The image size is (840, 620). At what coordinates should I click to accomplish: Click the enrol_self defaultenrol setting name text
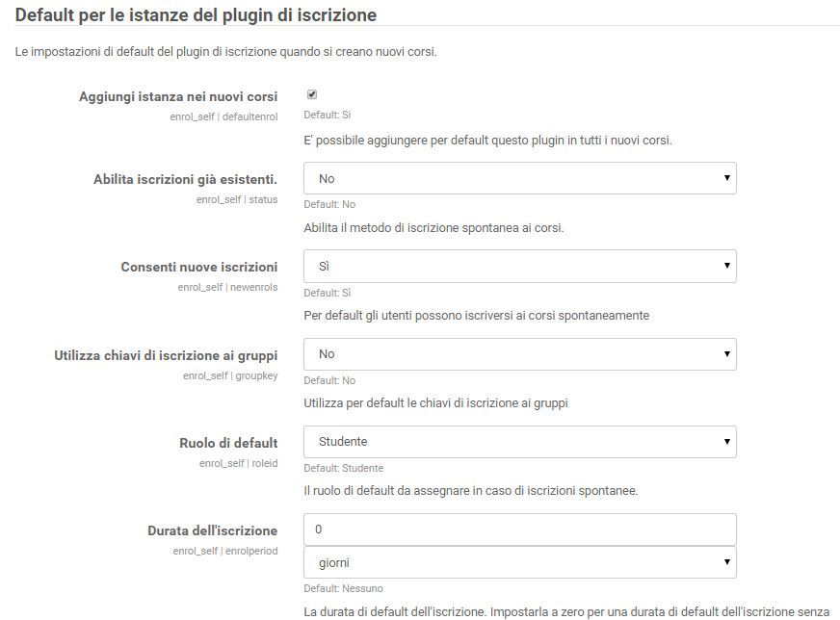[223, 116]
